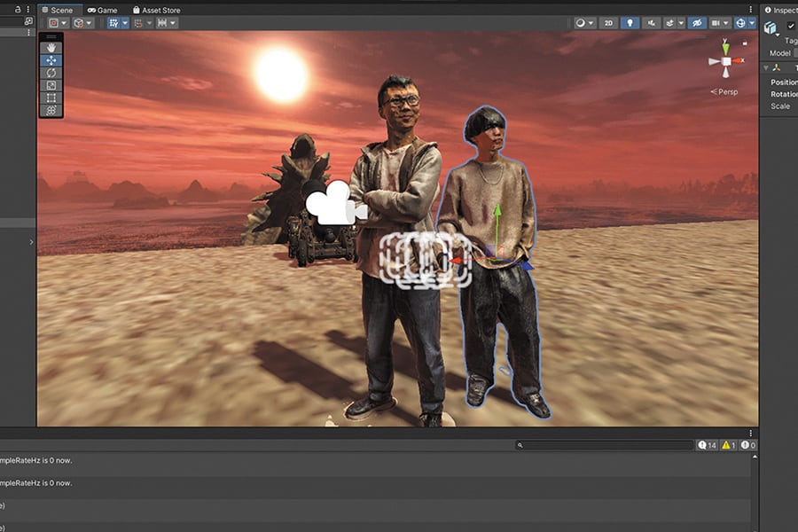Select the Move tool
Image resolution: width=798 pixels, height=532 pixels.
click(51, 60)
